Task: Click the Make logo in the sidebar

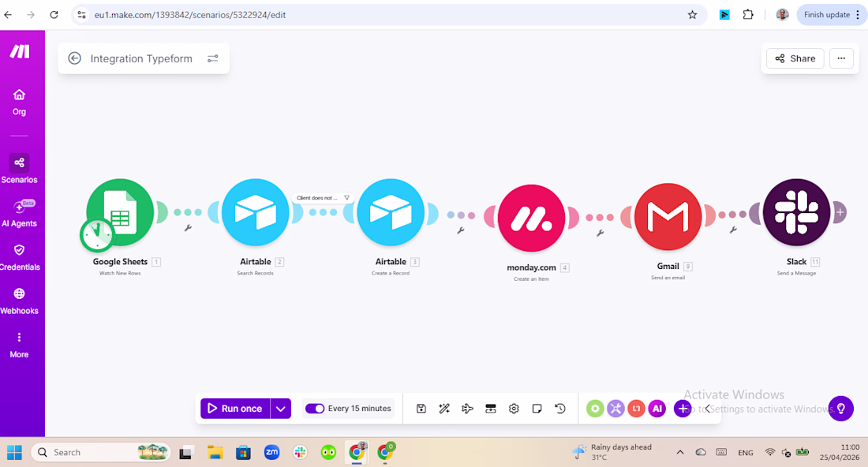Action: tap(20, 51)
